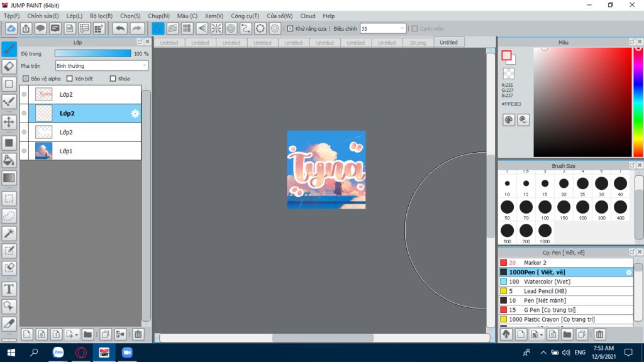The height and width of the screenshot is (362, 644).
Task: Enable curve snap guide
Action: 246,28
